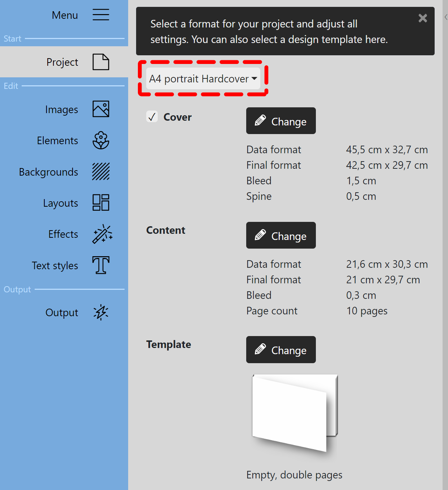Select the Layouts grid icon

pyautogui.click(x=101, y=203)
